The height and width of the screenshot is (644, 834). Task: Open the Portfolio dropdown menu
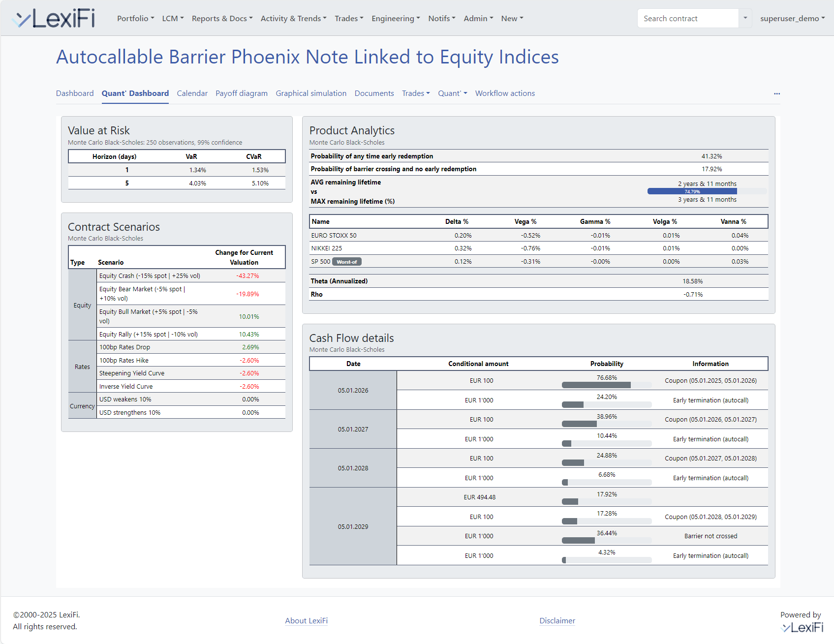[135, 18]
